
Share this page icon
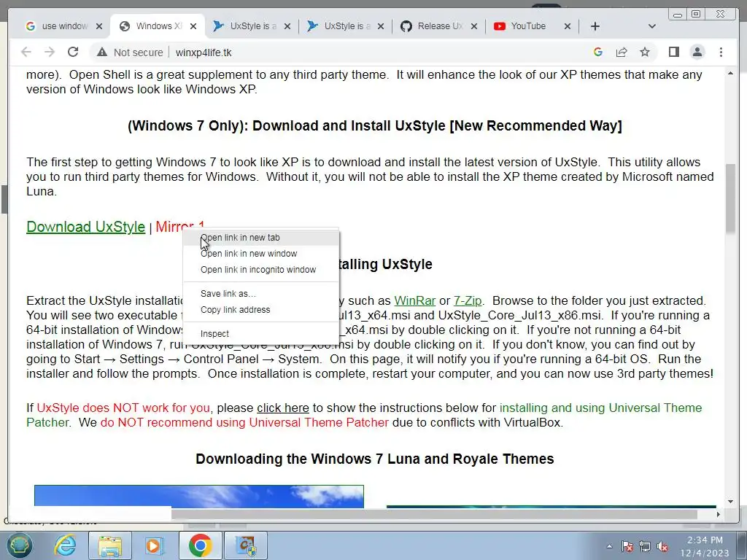(622, 52)
